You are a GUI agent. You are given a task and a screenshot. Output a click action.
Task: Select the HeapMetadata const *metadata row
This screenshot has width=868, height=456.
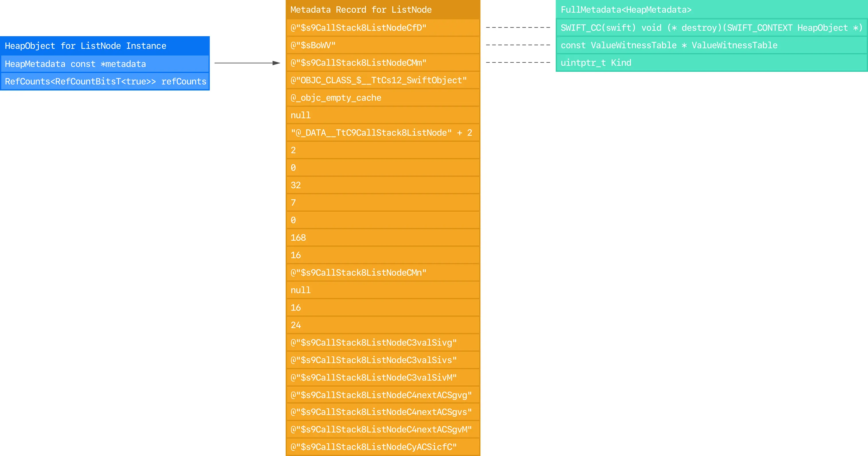pyautogui.click(x=105, y=64)
